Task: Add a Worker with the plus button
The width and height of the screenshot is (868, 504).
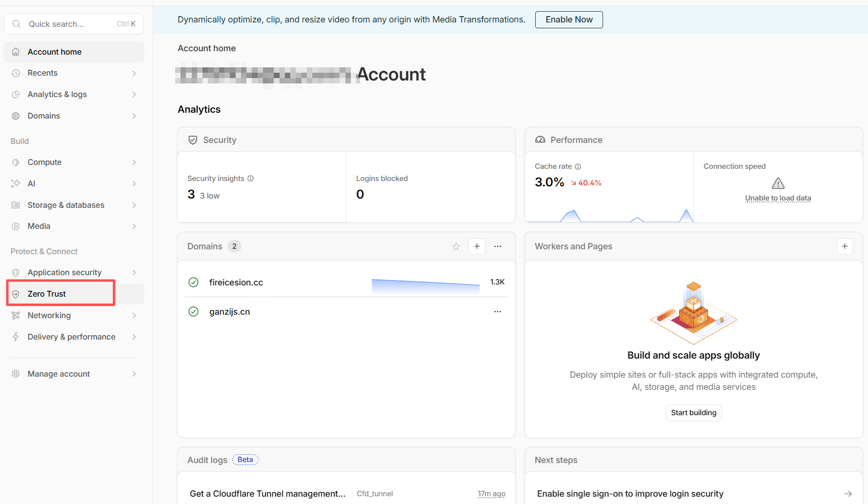Action: [x=845, y=246]
